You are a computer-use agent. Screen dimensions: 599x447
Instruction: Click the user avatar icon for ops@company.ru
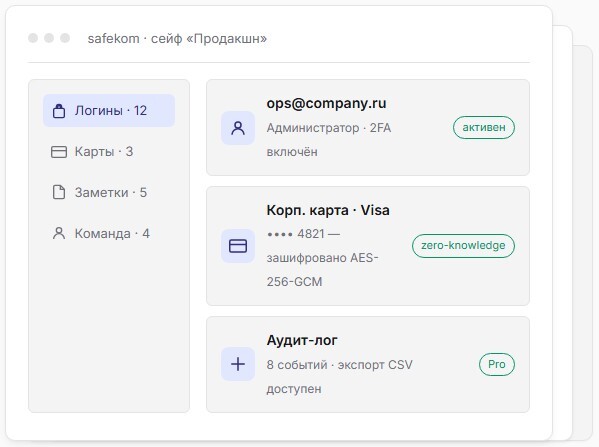click(238, 128)
